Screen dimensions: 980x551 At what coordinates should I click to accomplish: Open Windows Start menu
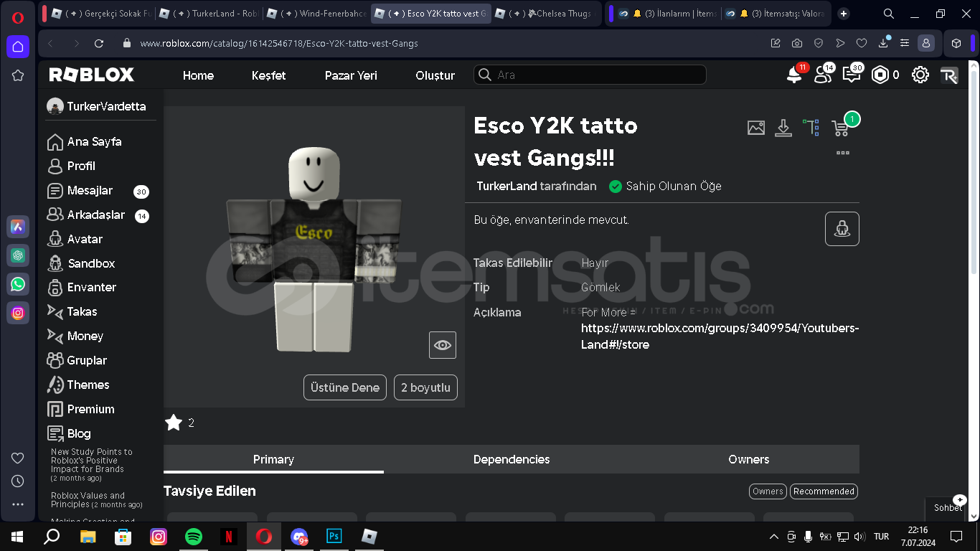(17, 537)
